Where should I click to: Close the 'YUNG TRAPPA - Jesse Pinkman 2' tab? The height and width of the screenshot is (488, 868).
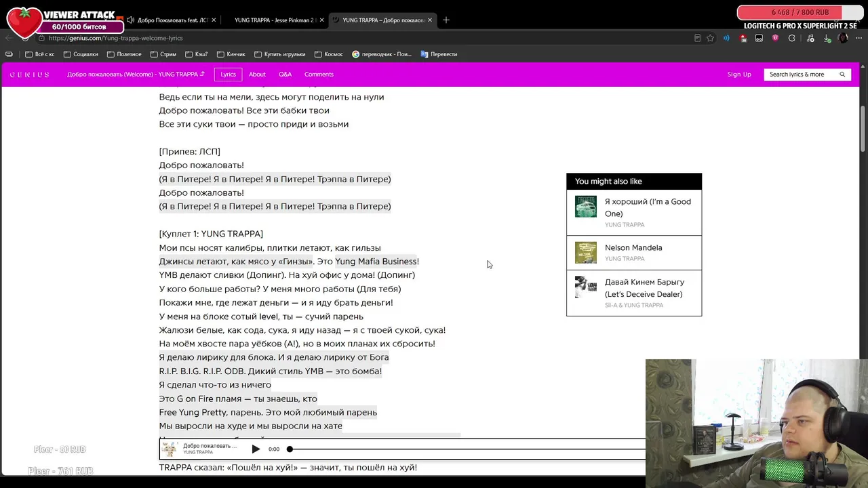pos(321,20)
